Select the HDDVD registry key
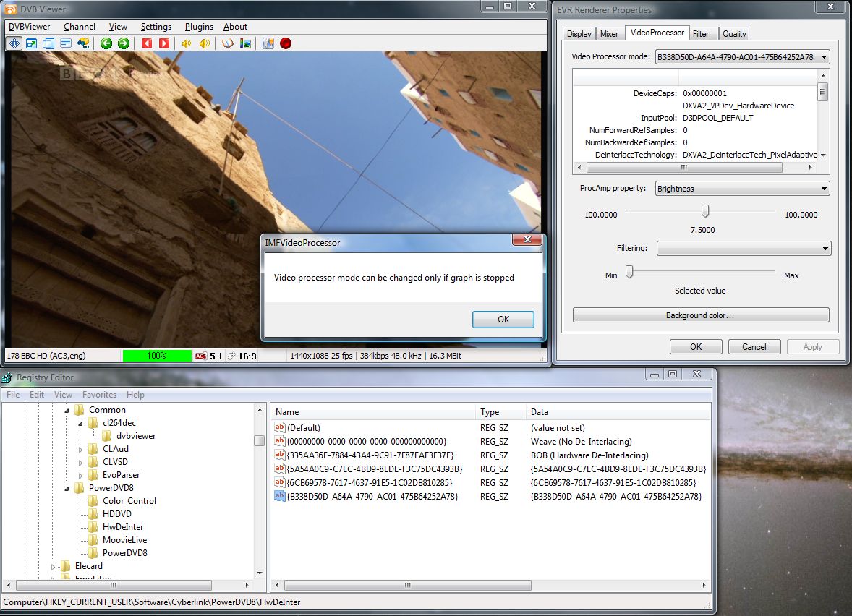The width and height of the screenshot is (852, 616). [x=117, y=514]
